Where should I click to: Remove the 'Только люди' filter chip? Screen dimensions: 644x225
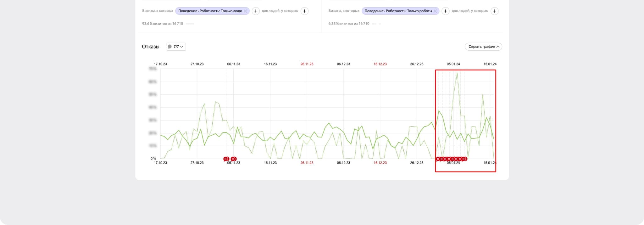(x=245, y=11)
